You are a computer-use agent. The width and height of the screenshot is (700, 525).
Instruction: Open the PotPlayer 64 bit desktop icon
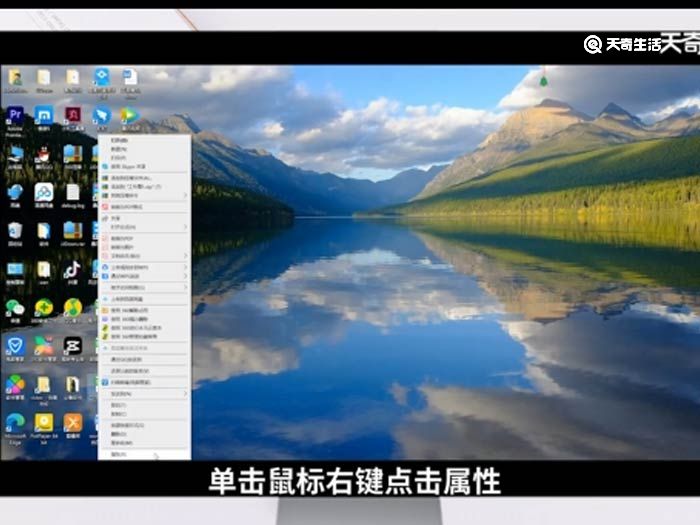(44, 422)
